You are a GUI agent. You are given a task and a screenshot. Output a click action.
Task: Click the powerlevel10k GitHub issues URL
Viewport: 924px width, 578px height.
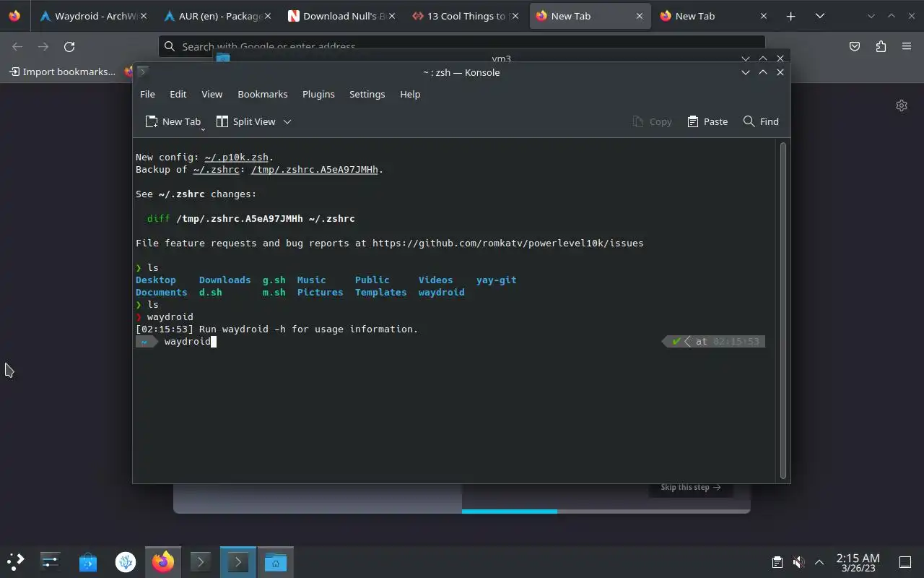pos(507,243)
